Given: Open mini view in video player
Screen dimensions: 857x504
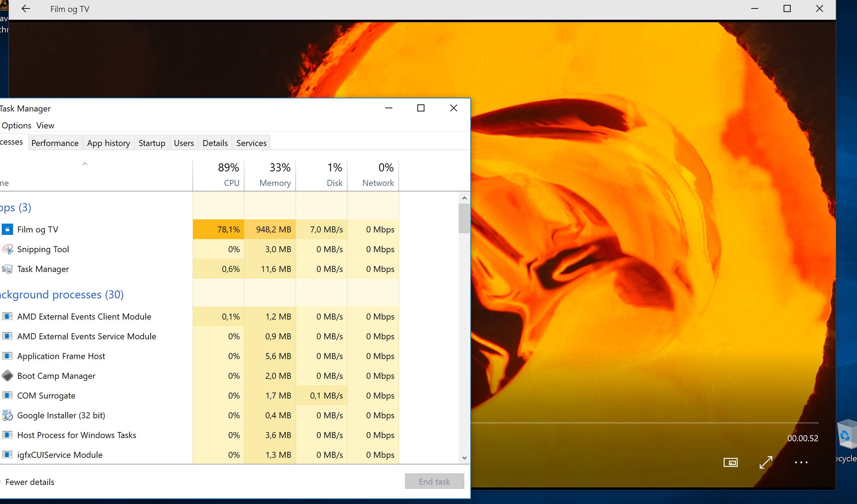Looking at the screenshot, I should 730,462.
